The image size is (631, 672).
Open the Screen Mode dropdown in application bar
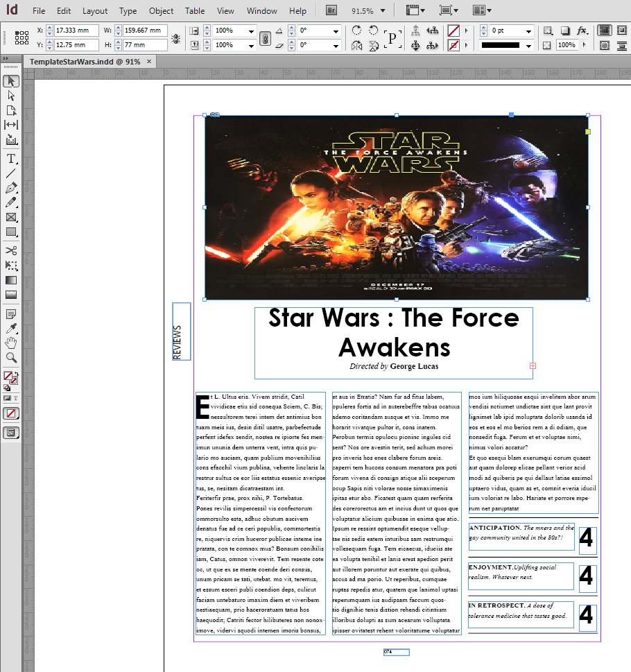tap(449, 10)
